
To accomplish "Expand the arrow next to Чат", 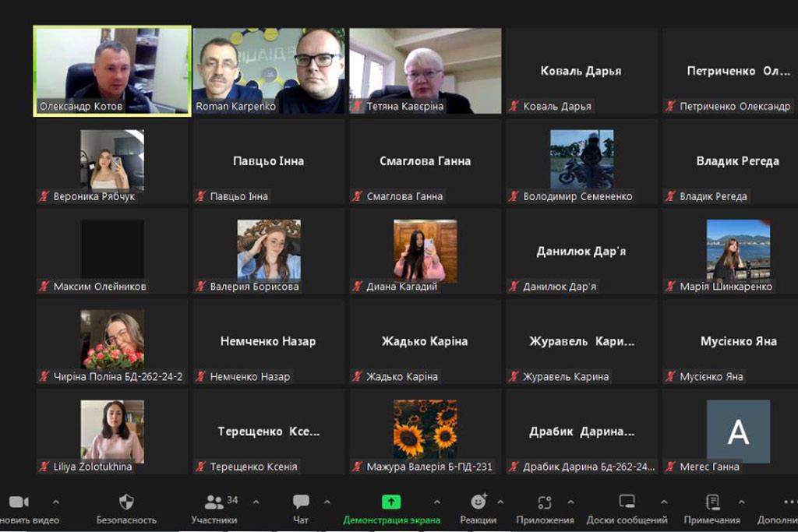I will 327,502.
